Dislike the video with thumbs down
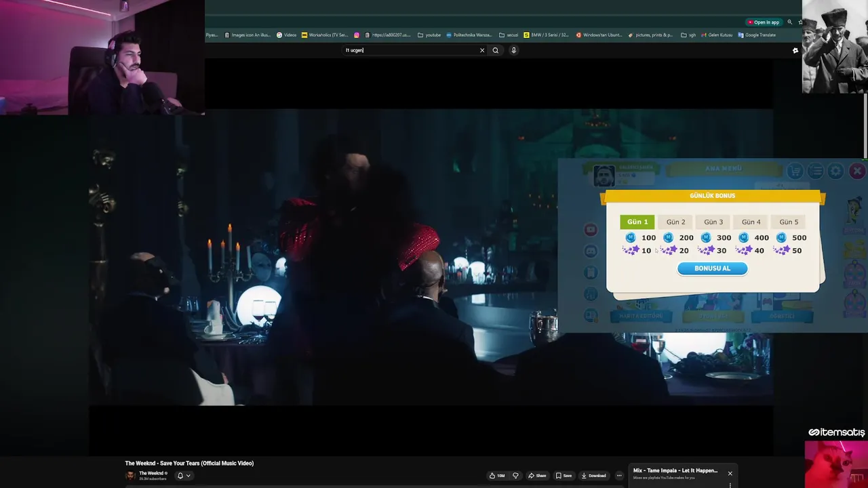Screen dimensions: 868x488 point(515,476)
